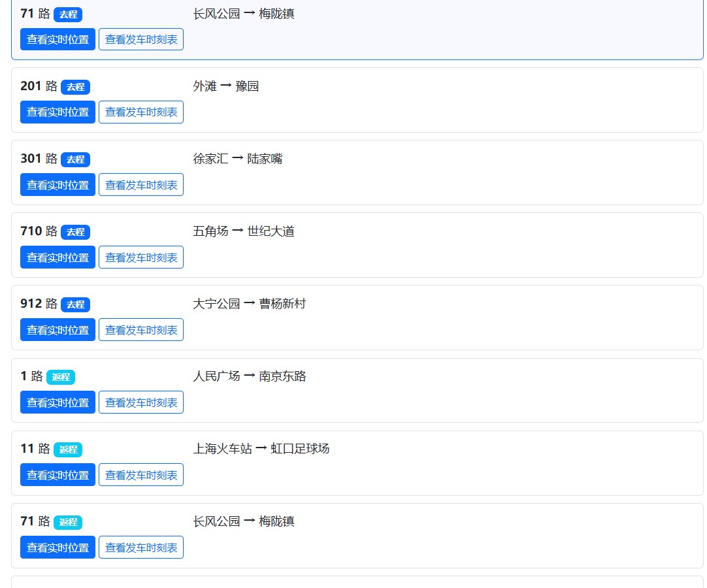The image size is (707, 588).
Task: Click the 去程 badge beside 201路
Action: coord(75,87)
